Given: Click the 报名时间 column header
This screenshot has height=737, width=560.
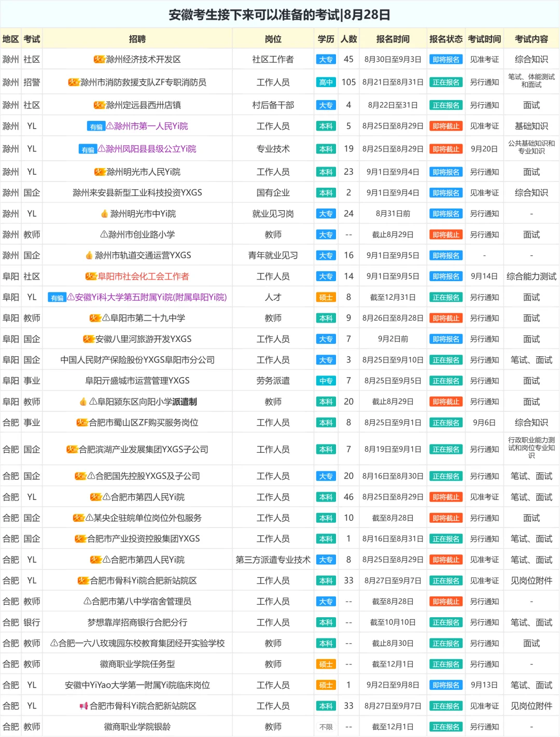Looking at the screenshot, I should 393,39.
